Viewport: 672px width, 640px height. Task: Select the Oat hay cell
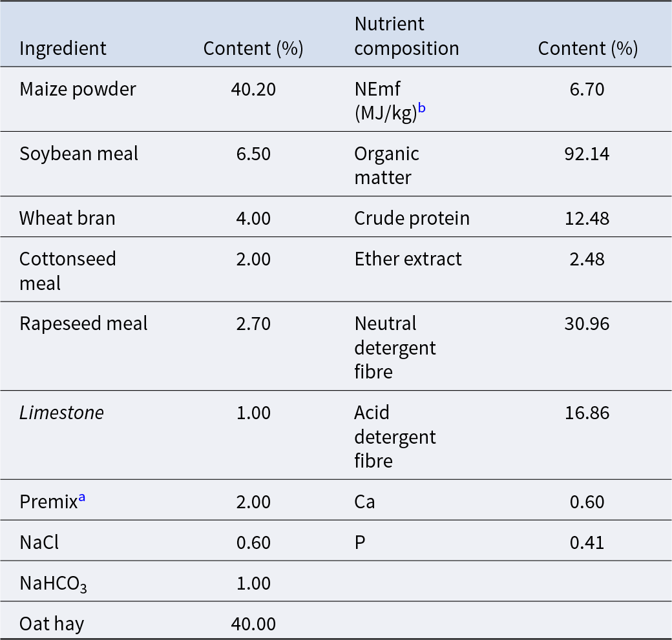click(x=52, y=624)
